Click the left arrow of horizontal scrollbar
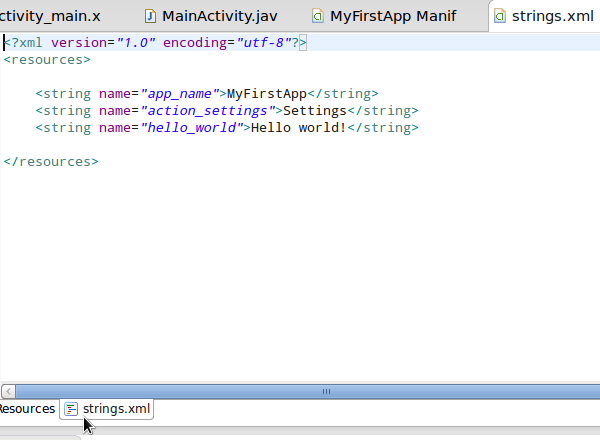This screenshot has height=440, width=600. pyautogui.click(x=7, y=392)
